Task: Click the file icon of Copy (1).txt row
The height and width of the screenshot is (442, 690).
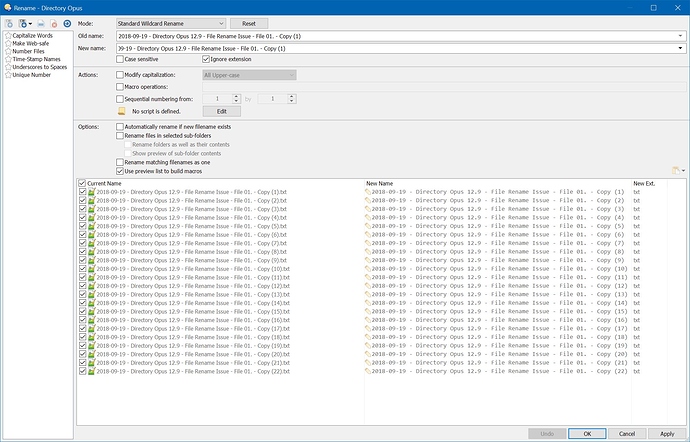Action: 92,192
